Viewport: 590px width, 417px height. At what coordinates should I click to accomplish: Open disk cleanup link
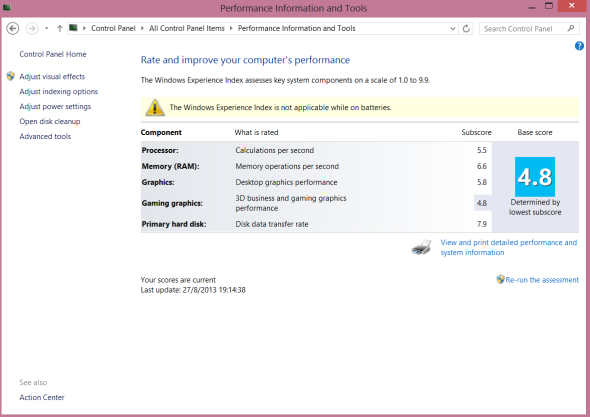(x=50, y=122)
